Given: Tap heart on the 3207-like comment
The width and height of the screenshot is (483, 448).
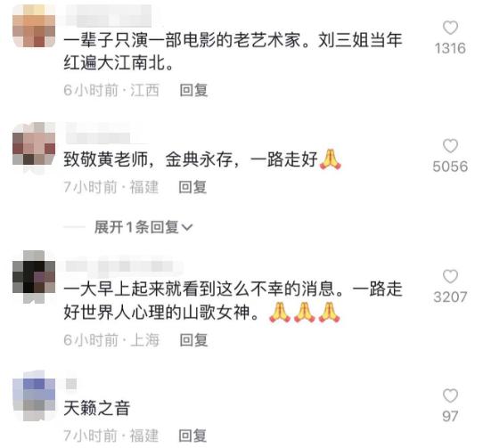Looking at the screenshot, I should (x=450, y=276).
